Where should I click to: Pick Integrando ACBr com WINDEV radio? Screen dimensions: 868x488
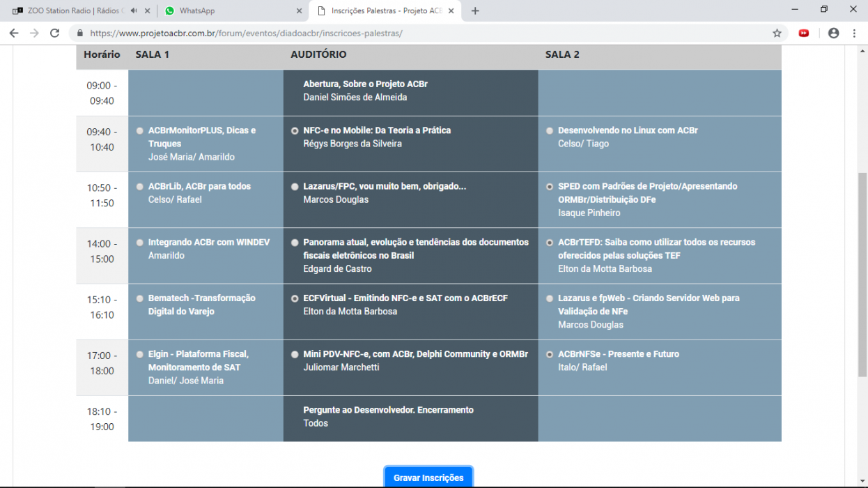pos(140,242)
